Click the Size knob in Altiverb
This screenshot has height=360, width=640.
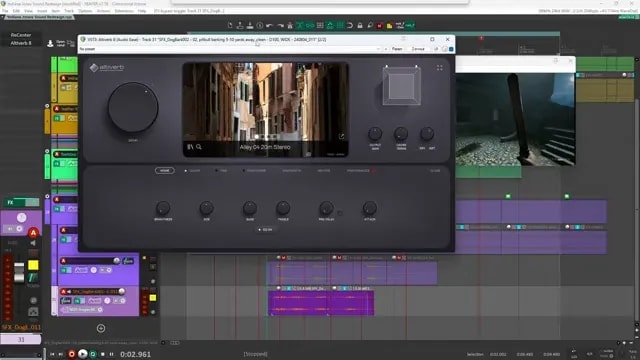pos(207,209)
